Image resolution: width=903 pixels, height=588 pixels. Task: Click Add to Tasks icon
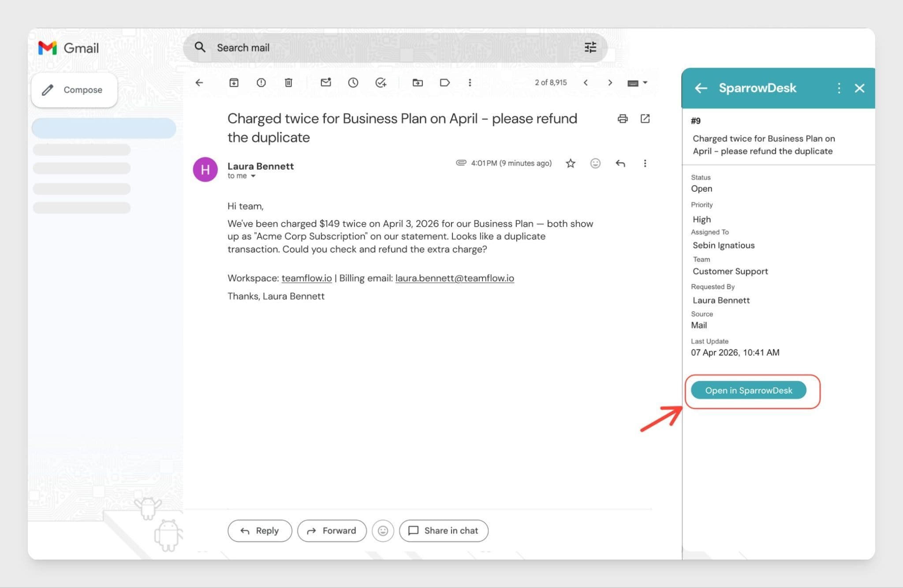pyautogui.click(x=381, y=82)
